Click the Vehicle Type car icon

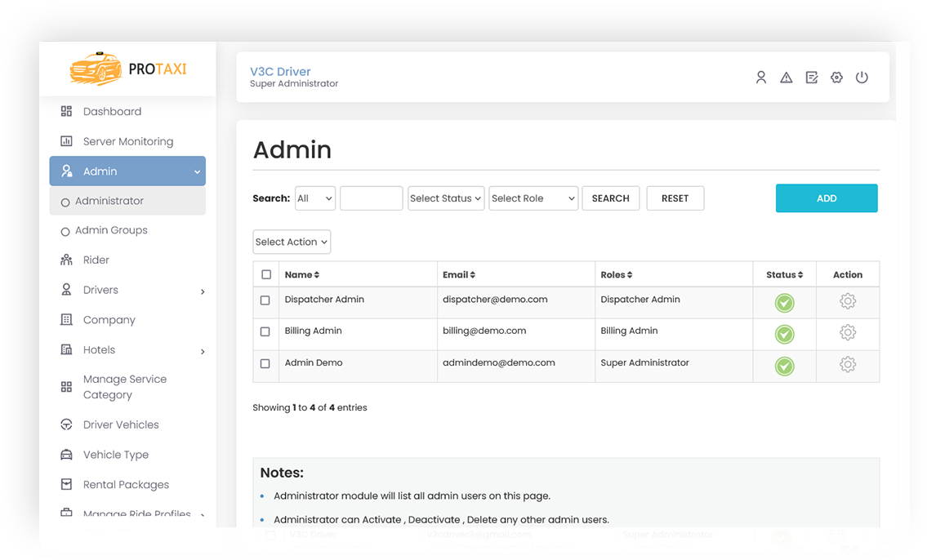tap(66, 454)
